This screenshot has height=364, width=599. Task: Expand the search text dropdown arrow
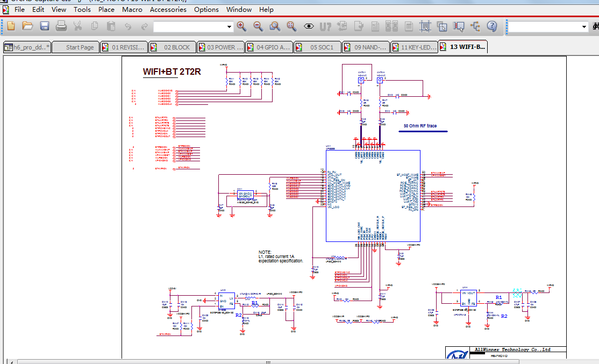click(x=584, y=27)
